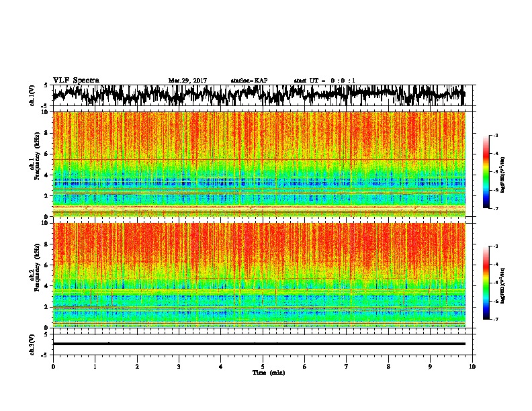Click the ch.1 Frequency (kHz) axis label
The image size is (532, 411).
(x=34, y=154)
